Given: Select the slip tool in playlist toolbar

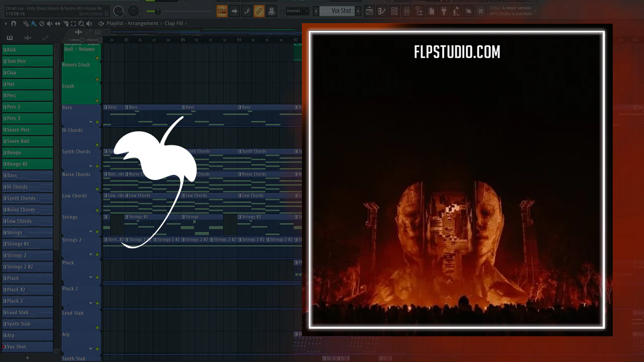Looking at the screenshot, I should pyautogui.click(x=57, y=23).
